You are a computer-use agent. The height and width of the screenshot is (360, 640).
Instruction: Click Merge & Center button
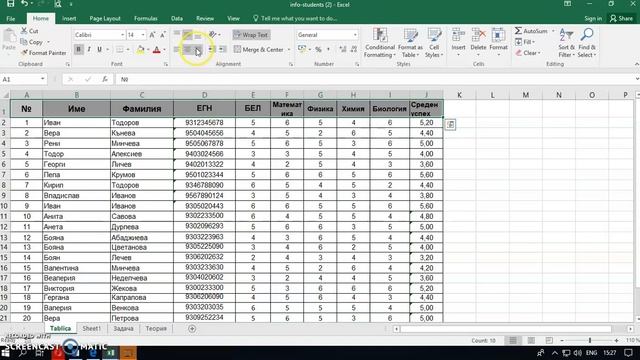tap(259, 49)
